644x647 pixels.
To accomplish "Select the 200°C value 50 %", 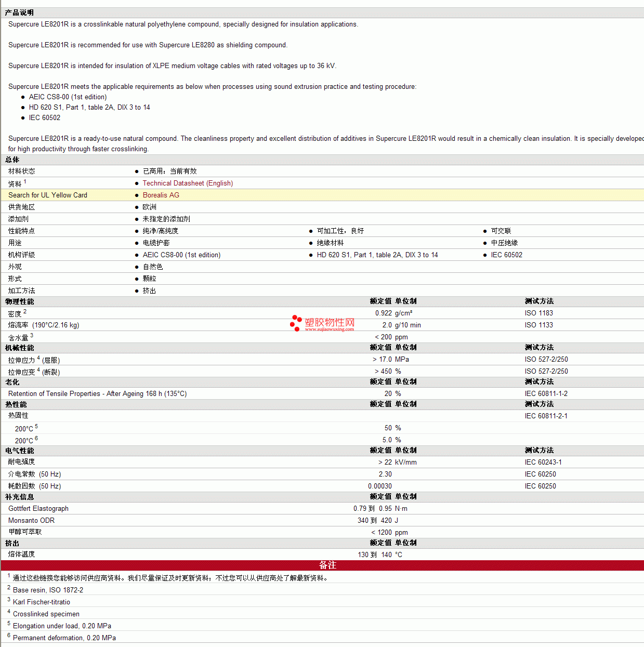I will (393, 428).
